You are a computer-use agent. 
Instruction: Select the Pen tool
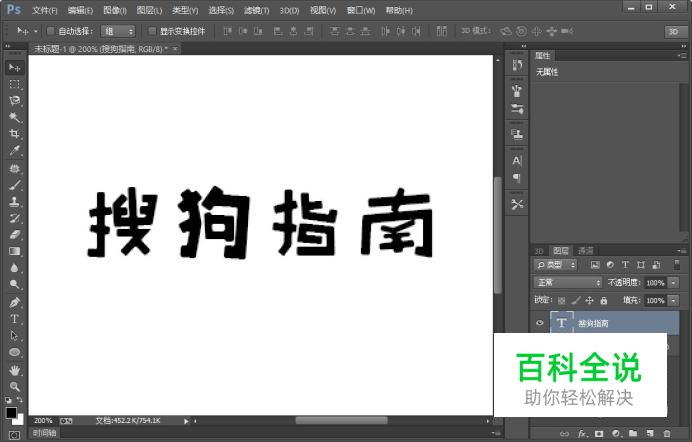14,303
